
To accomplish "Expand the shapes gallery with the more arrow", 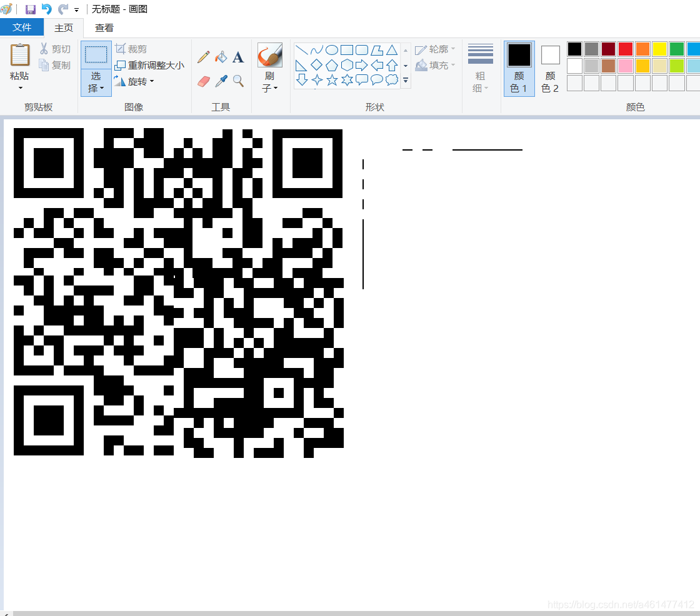I will 406,81.
